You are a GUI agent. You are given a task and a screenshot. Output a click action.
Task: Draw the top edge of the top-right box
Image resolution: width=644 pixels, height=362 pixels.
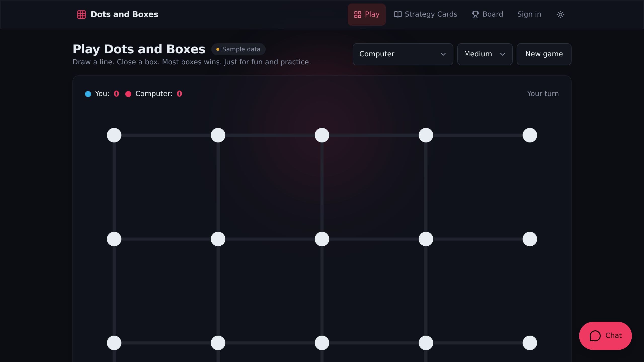(478, 135)
